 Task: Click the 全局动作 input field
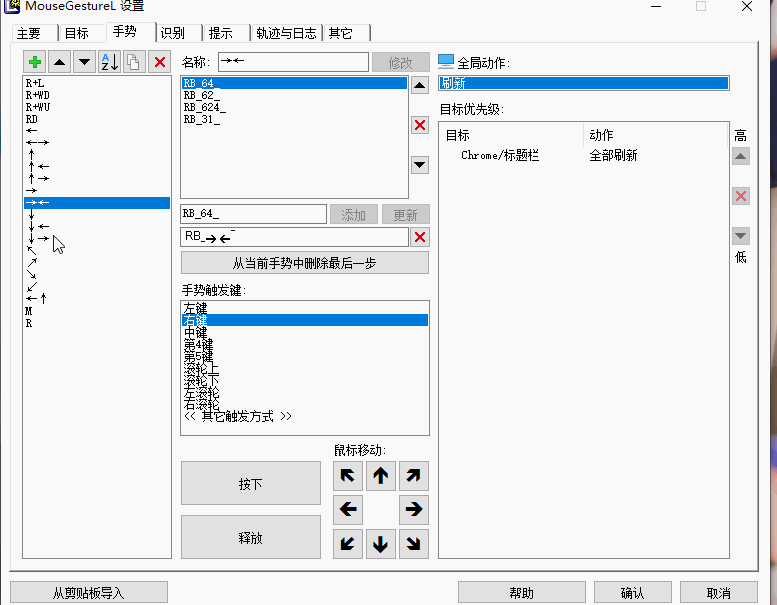point(583,84)
